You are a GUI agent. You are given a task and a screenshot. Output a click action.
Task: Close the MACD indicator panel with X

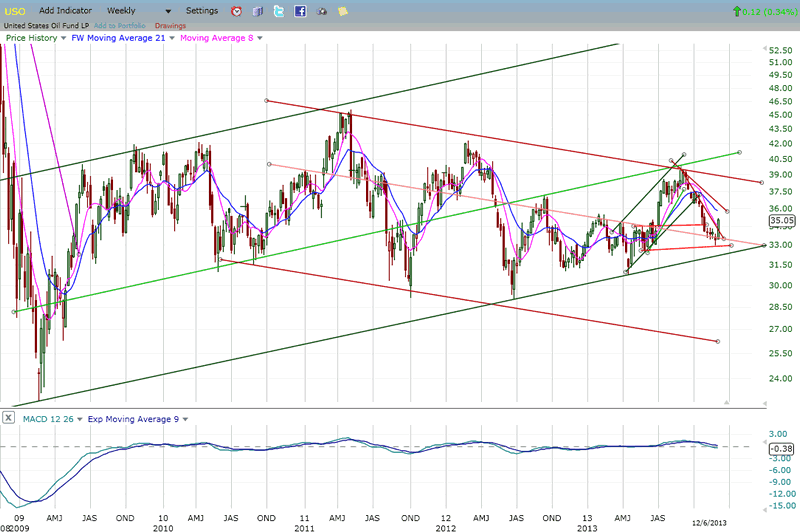click(8, 418)
